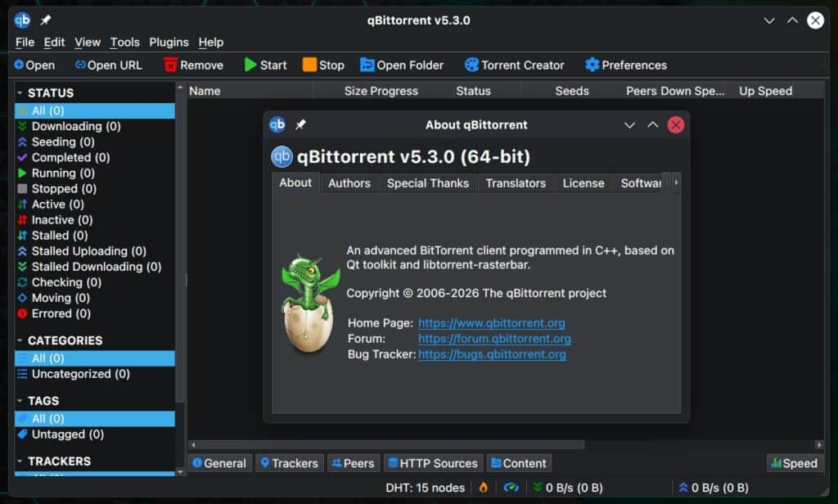838x504 pixels.
Task: Open the Plugins menu
Action: tap(169, 43)
